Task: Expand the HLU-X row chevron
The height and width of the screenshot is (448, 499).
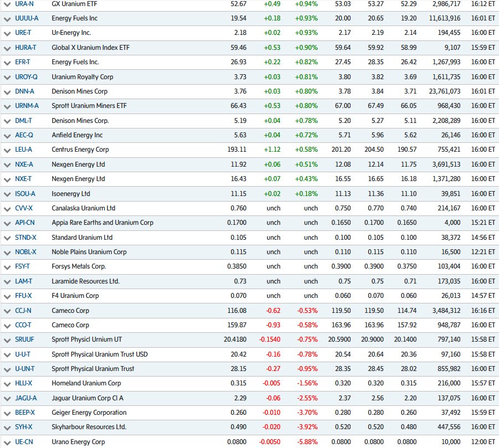Action: tap(7, 384)
